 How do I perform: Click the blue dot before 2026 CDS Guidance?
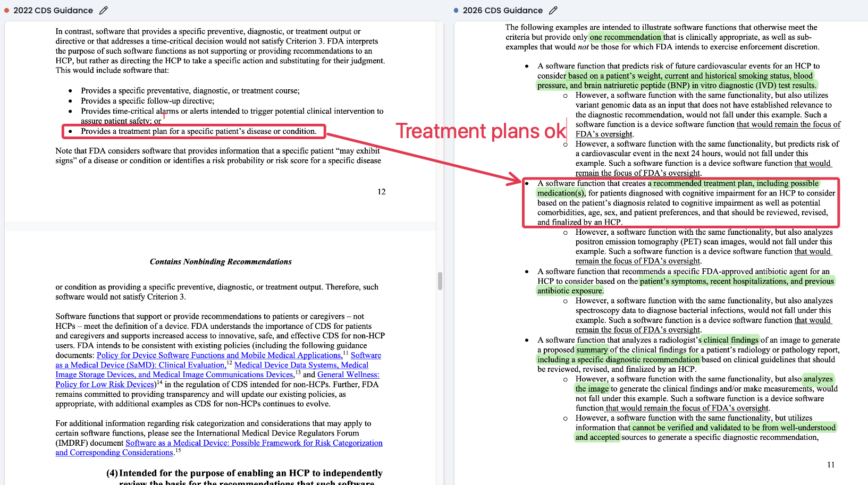[x=456, y=10]
